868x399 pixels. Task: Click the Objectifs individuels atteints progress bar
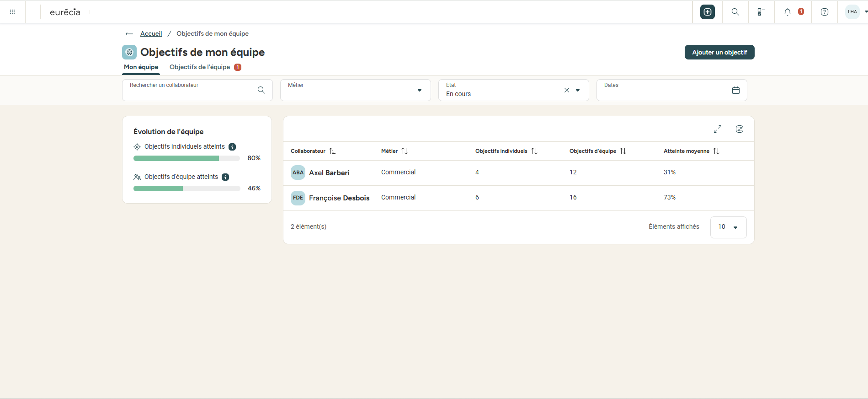(x=186, y=158)
